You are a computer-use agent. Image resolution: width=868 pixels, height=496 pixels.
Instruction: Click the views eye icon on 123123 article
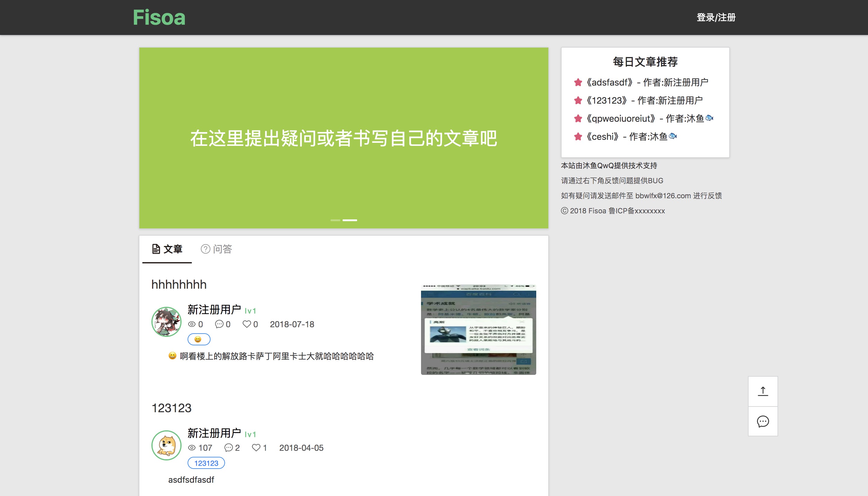pos(192,447)
